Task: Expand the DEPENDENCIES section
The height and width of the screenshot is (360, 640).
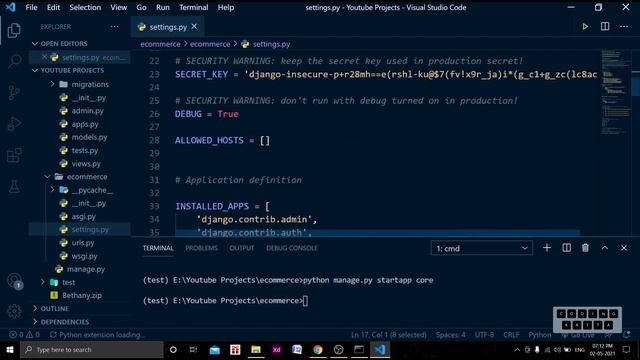Action: (60, 322)
